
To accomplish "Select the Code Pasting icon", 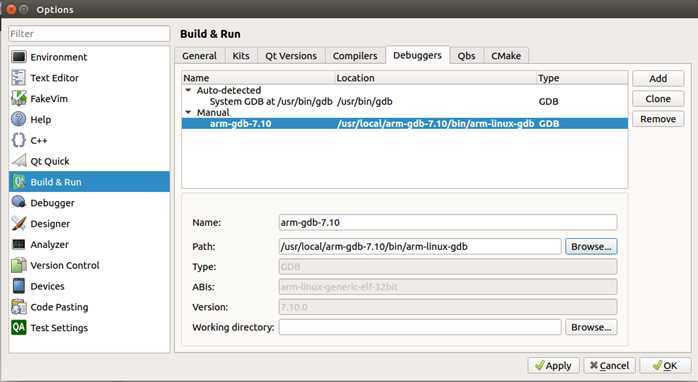I will 19,307.
